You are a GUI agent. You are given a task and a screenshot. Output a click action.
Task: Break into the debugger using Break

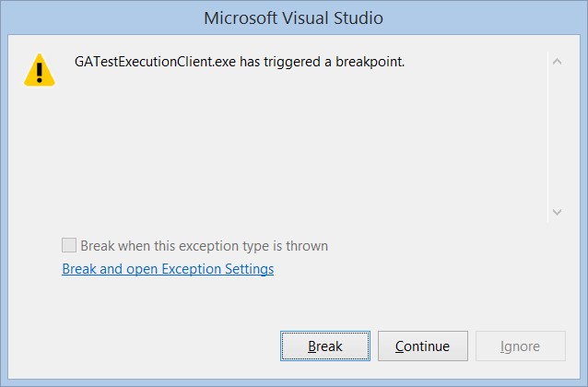[325, 346]
